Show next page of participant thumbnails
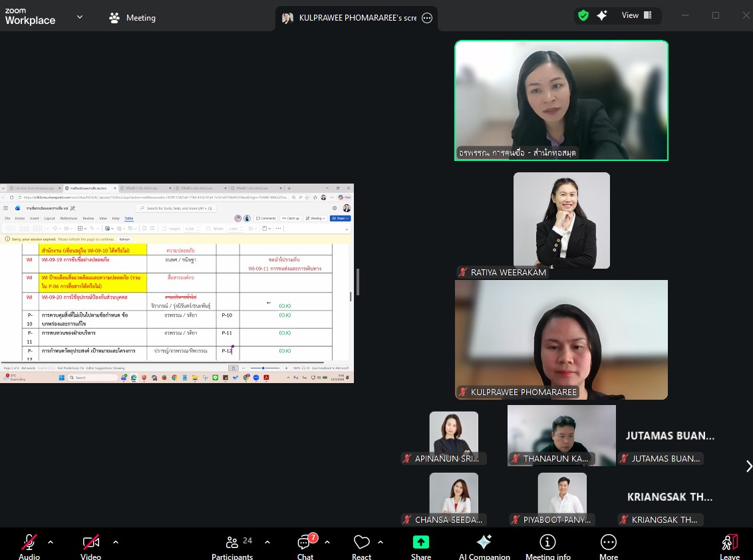Image resolution: width=753 pixels, height=560 pixels. [748, 466]
